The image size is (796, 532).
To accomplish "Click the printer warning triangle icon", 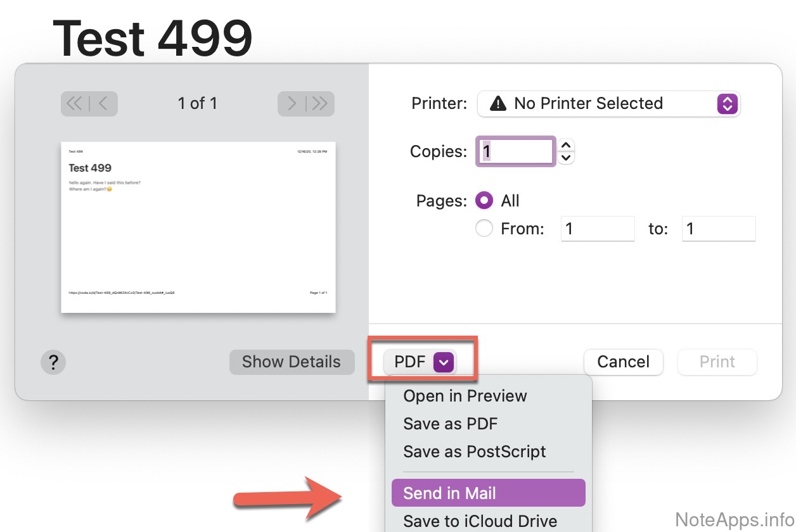I will 499,104.
